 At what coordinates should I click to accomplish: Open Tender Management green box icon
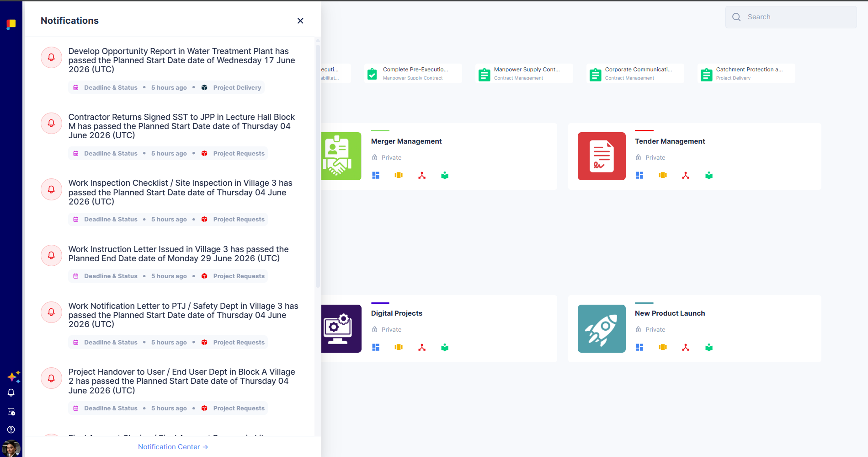tap(709, 175)
